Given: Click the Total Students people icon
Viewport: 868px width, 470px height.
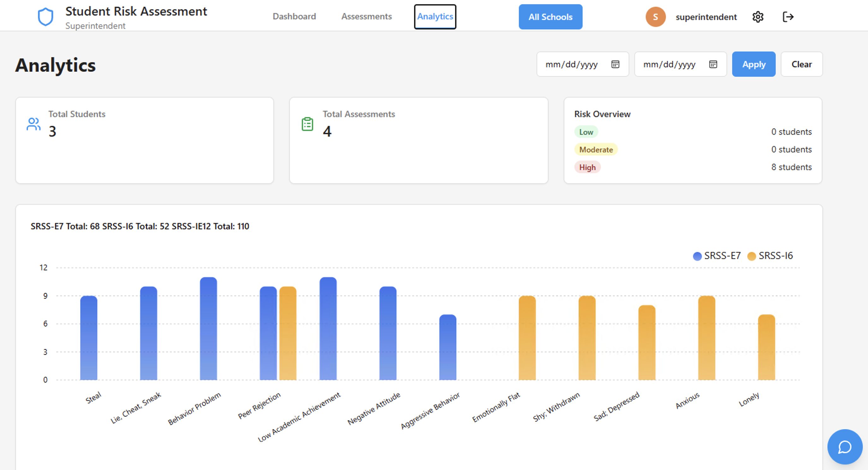Looking at the screenshot, I should pyautogui.click(x=33, y=124).
